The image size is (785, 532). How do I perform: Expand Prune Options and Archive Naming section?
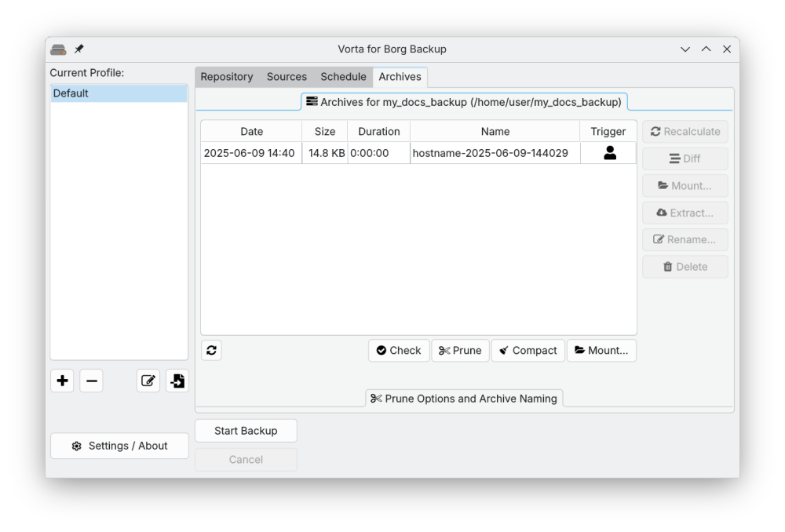click(x=464, y=399)
